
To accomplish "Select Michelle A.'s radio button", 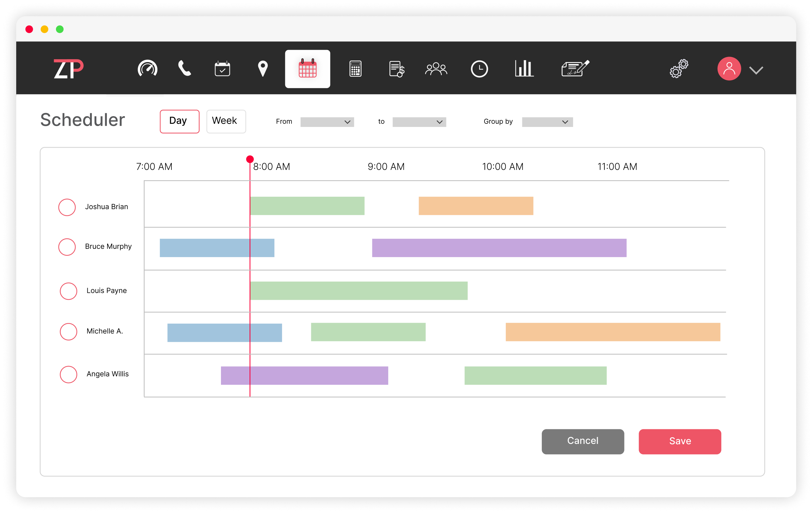I will [68, 332].
